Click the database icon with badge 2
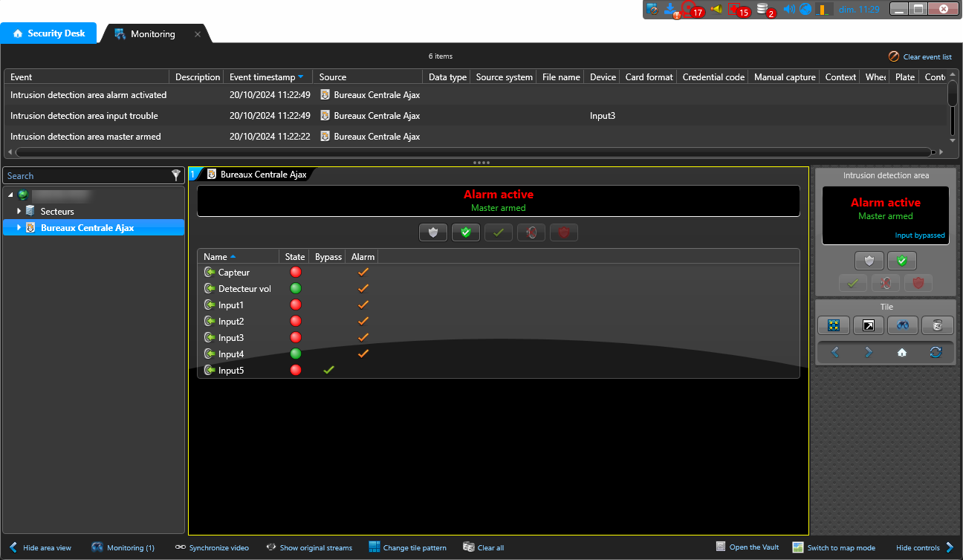Screen dimensions: 963x560 pos(762,10)
